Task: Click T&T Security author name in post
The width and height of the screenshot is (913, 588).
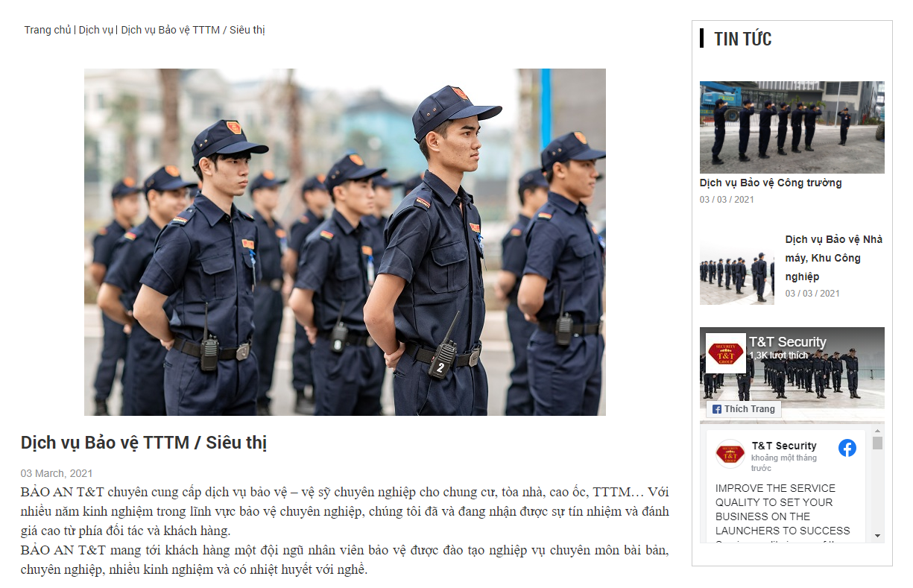Action: click(x=784, y=446)
